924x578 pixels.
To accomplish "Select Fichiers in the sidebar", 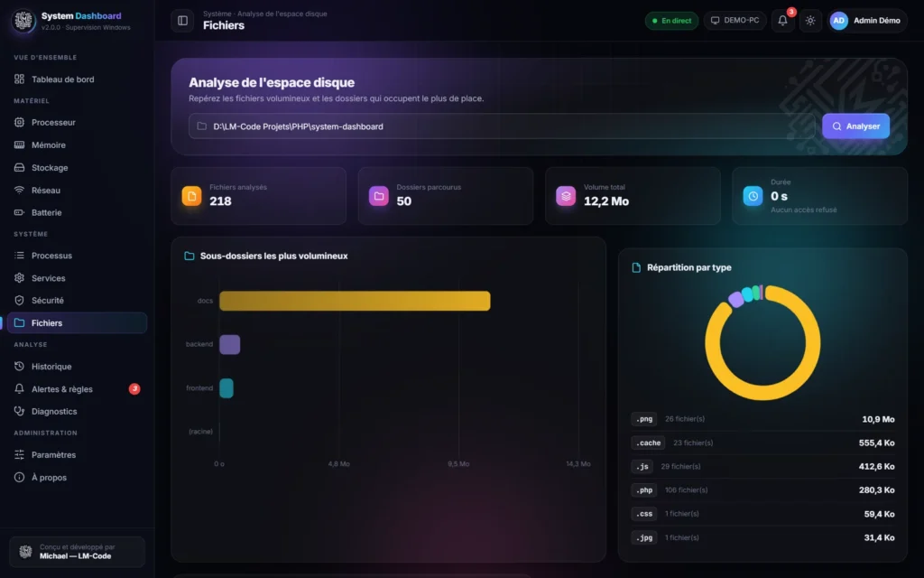I will coord(78,322).
